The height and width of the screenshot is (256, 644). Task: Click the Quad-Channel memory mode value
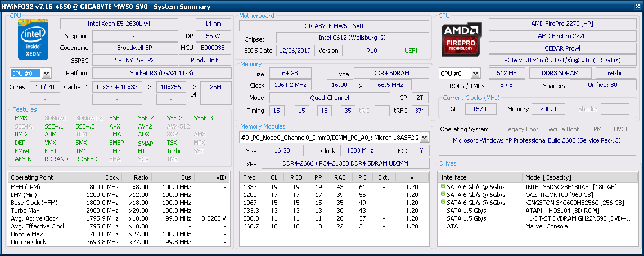pos(330,98)
